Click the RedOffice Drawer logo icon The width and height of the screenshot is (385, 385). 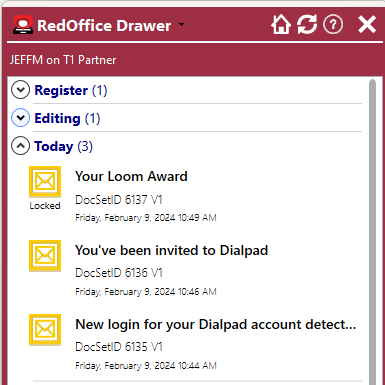(x=23, y=25)
